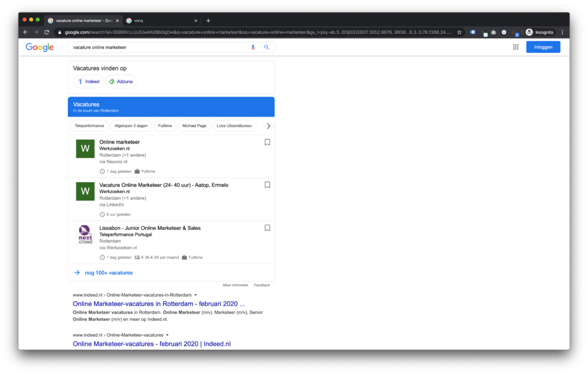This screenshot has width=588, height=374.
Task: Submit search with the magnifying glass icon
Action: (x=266, y=47)
